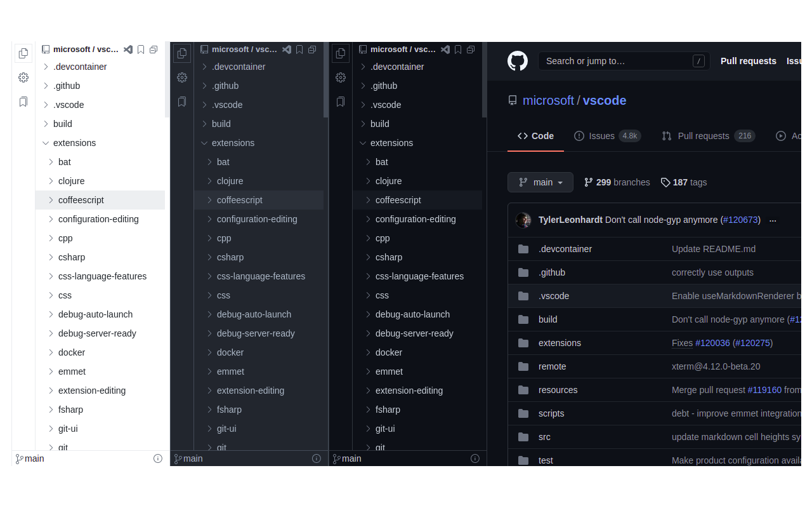Open the vscode repository name link

[x=605, y=100]
